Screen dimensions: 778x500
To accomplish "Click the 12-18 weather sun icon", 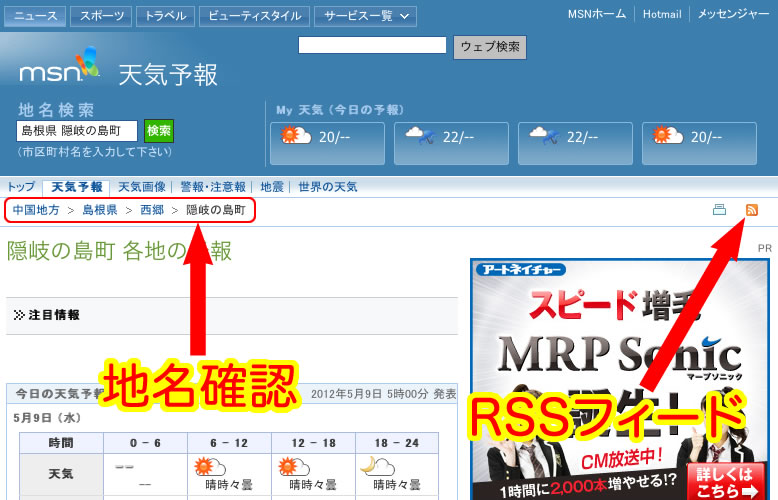I will [294, 467].
